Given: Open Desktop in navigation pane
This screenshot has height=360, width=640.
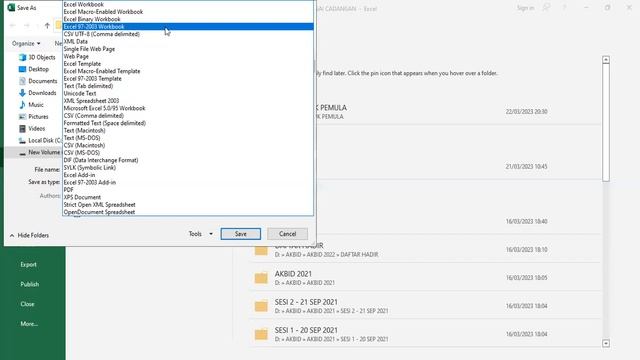Looking at the screenshot, I should pyautogui.click(x=34, y=69).
